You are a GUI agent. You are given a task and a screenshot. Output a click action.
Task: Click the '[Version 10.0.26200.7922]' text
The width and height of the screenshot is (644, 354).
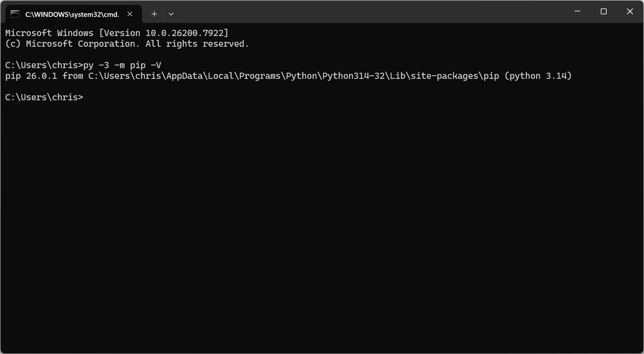(x=164, y=33)
